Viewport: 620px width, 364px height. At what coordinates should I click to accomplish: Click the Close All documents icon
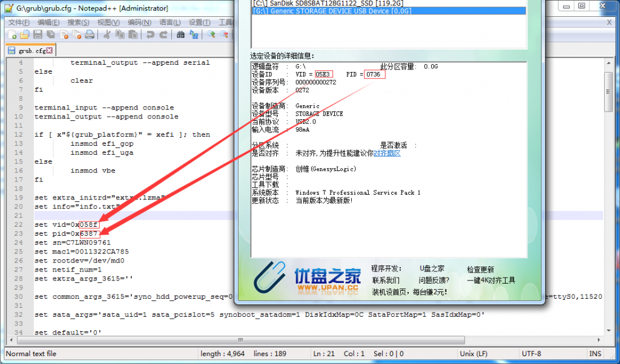tap(77, 34)
